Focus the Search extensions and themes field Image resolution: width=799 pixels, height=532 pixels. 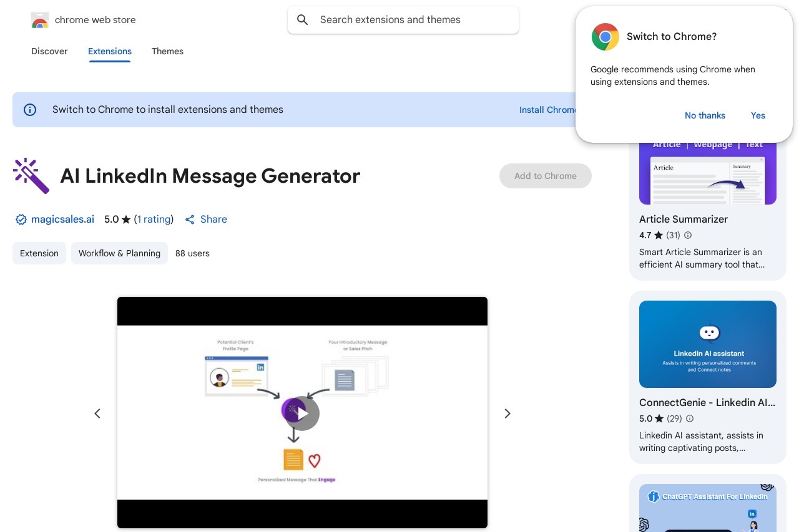pos(403,20)
